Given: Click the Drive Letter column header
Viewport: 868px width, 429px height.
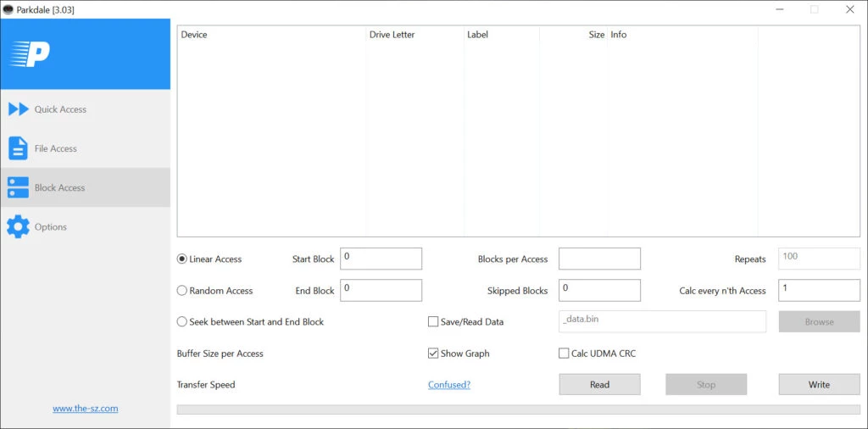Looking at the screenshot, I should (392, 35).
